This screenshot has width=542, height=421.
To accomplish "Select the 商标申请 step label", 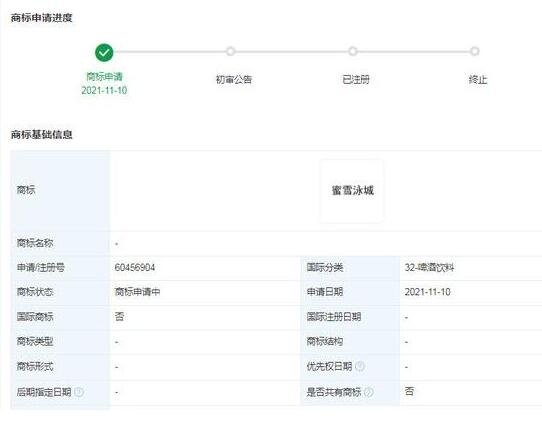I will coord(104,76).
